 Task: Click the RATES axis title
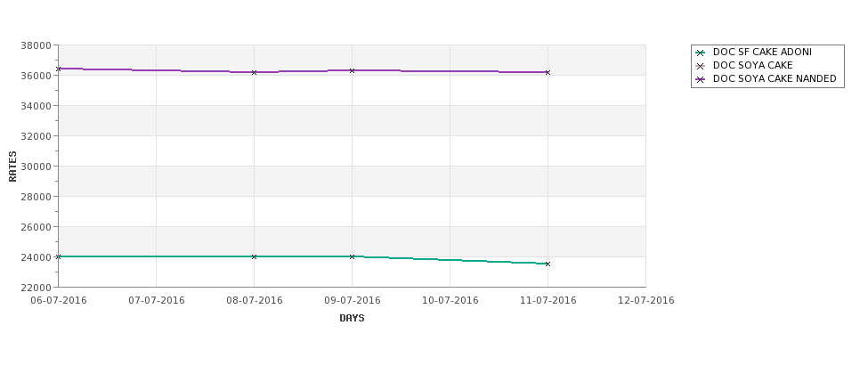pos(12,167)
